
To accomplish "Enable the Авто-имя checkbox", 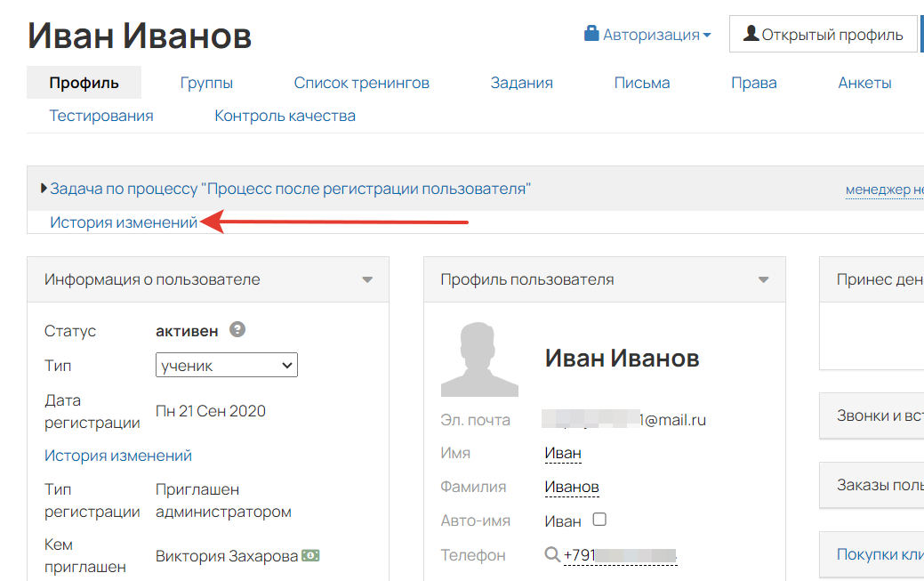I will click(x=599, y=520).
